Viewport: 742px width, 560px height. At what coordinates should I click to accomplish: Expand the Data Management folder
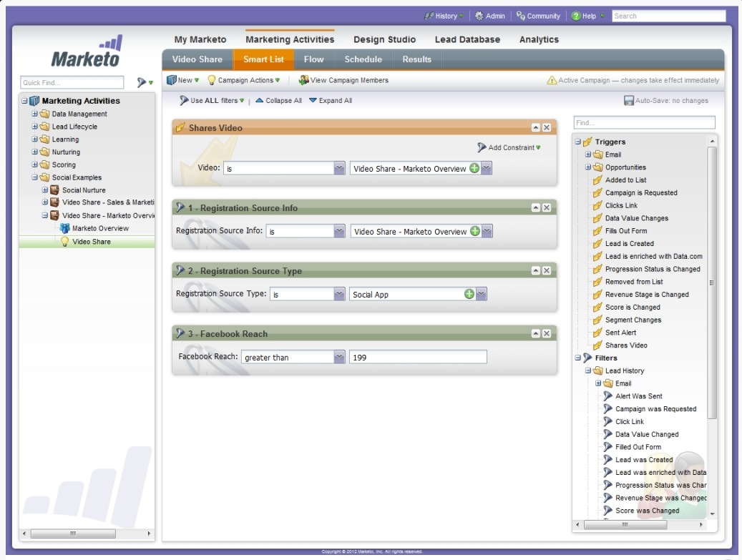click(x=34, y=114)
